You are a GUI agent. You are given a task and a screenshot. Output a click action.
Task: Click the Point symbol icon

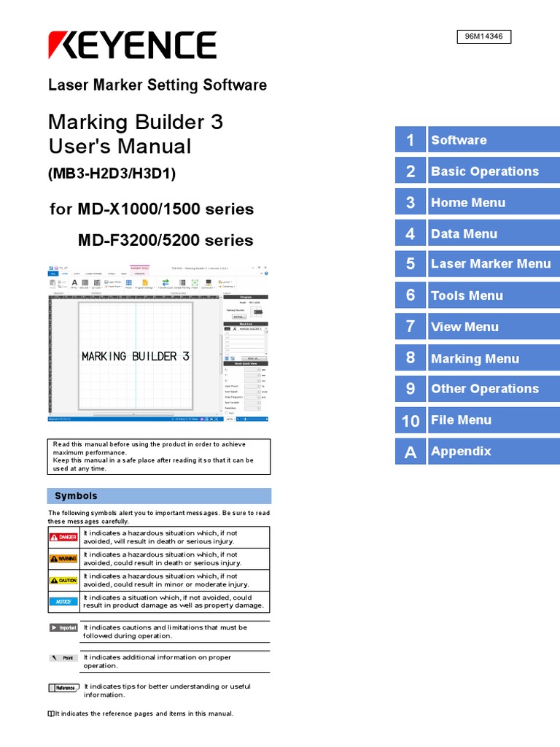point(64,658)
